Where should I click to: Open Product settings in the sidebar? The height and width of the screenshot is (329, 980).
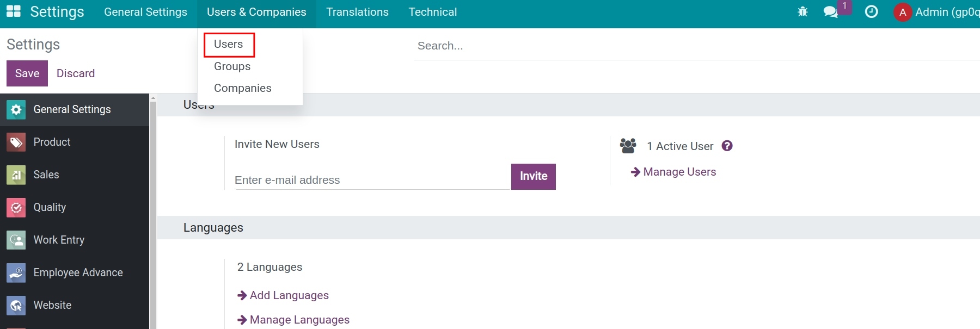75,142
